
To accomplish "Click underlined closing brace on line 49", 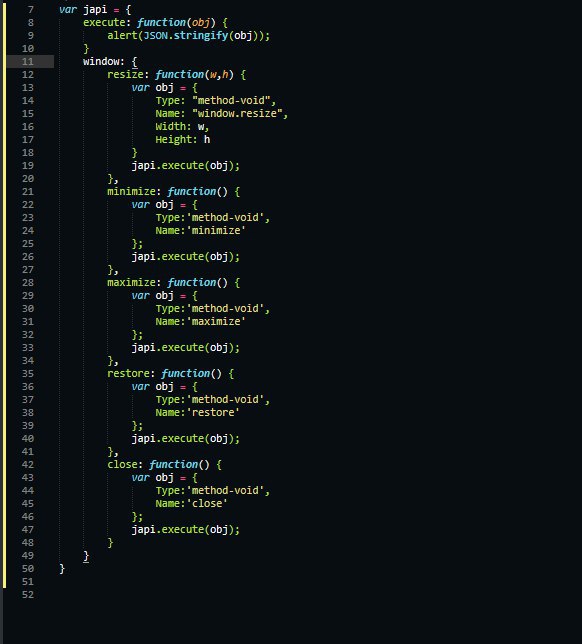I will coord(86,556).
